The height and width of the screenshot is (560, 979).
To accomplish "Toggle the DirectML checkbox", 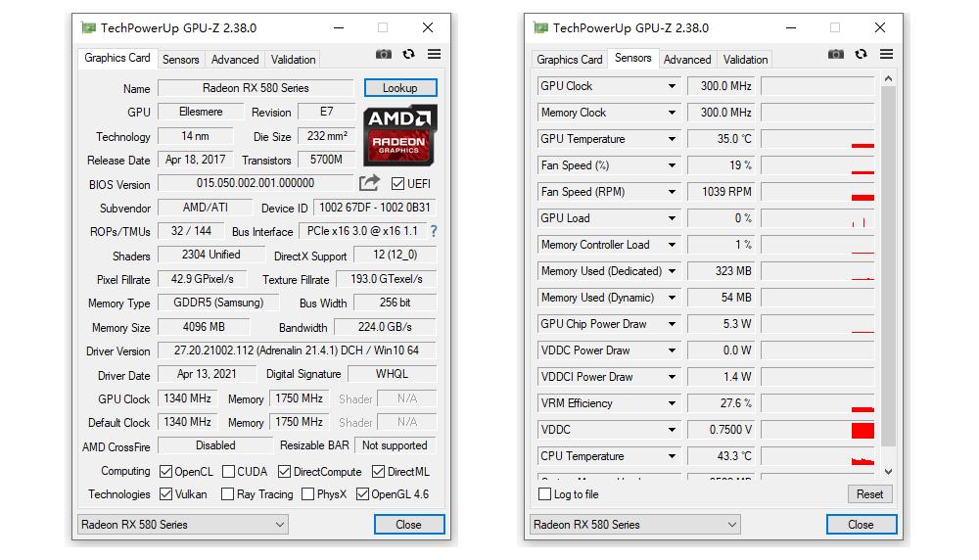I will point(378,471).
